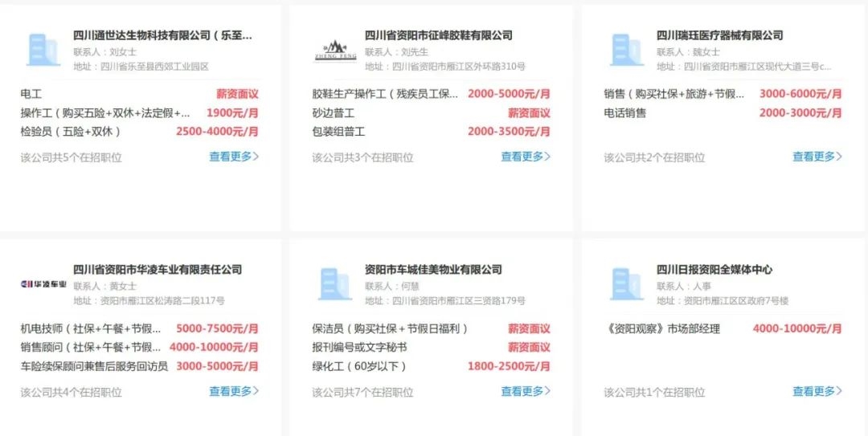868x436 pixels.
Task: Open the 包装组普工 job listing
Action: click(x=339, y=132)
